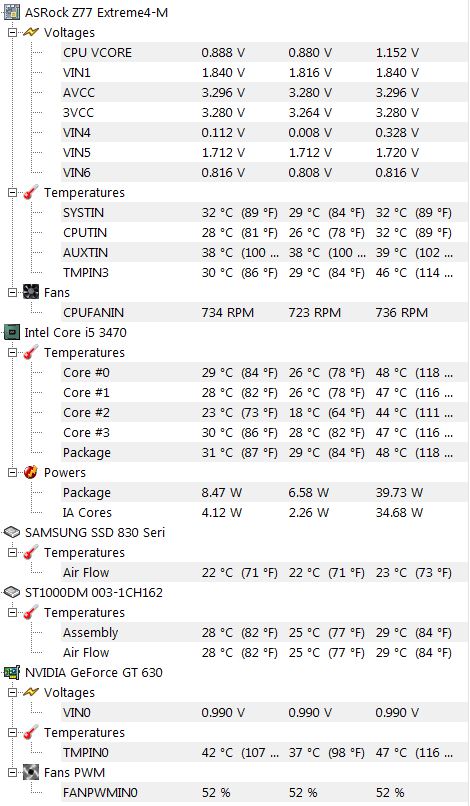This screenshot has width=470, height=806.
Task: Click the Fans PWM icon
Action: click(31, 773)
